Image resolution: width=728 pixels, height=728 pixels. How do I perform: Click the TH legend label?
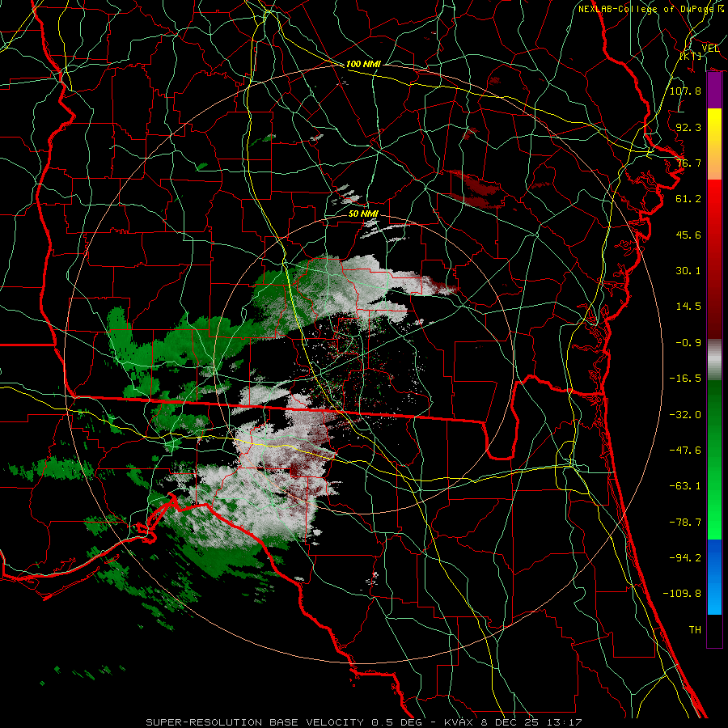point(695,630)
